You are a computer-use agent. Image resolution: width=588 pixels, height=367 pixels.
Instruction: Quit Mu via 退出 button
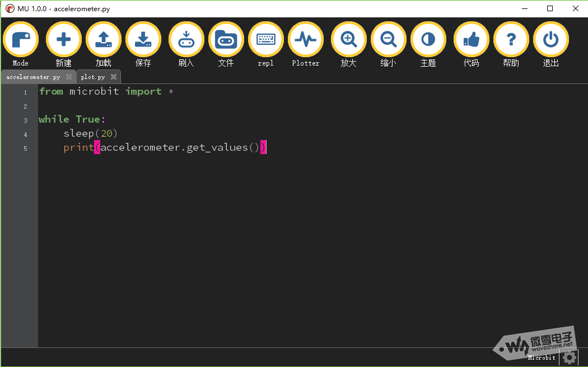pos(550,40)
